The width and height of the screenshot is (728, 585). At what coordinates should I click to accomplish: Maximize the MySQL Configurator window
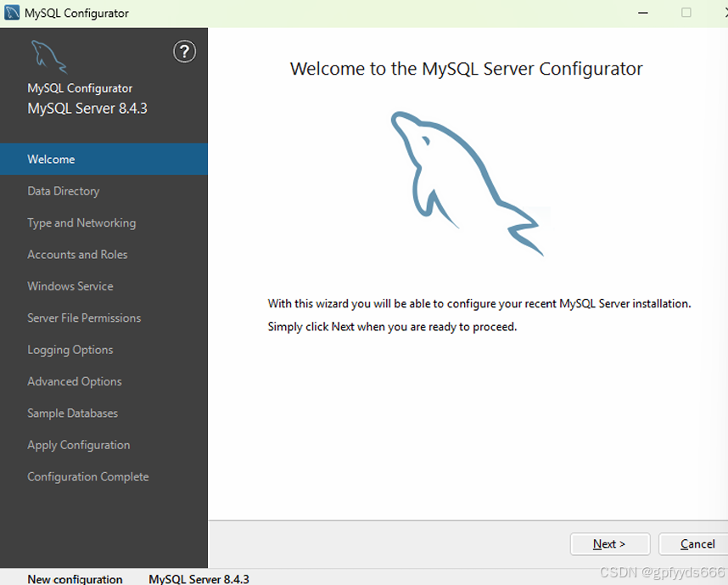coord(686,13)
